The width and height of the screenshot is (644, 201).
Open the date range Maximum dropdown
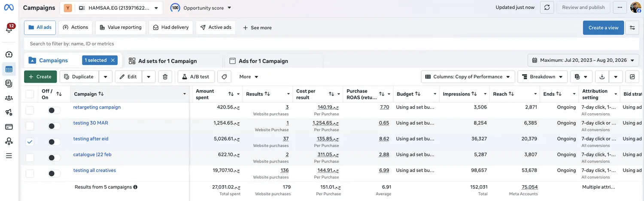(583, 60)
